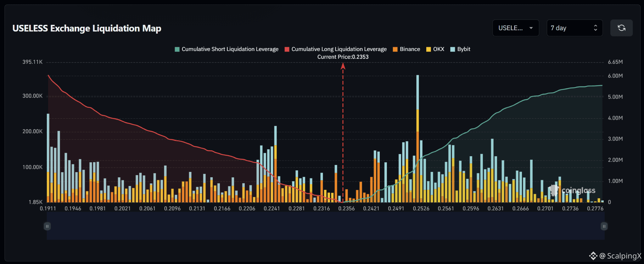Click the right zoom slider handle
This screenshot has width=644, height=264.
604,226
